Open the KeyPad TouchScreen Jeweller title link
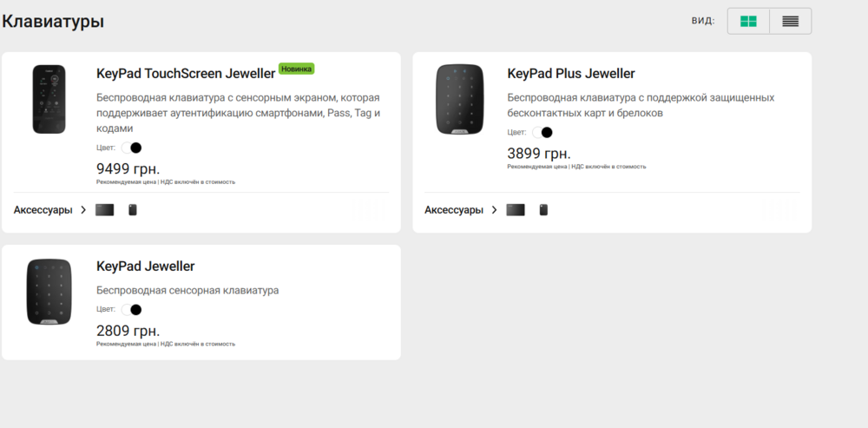868x428 pixels. pyautogui.click(x=186, y=74)
